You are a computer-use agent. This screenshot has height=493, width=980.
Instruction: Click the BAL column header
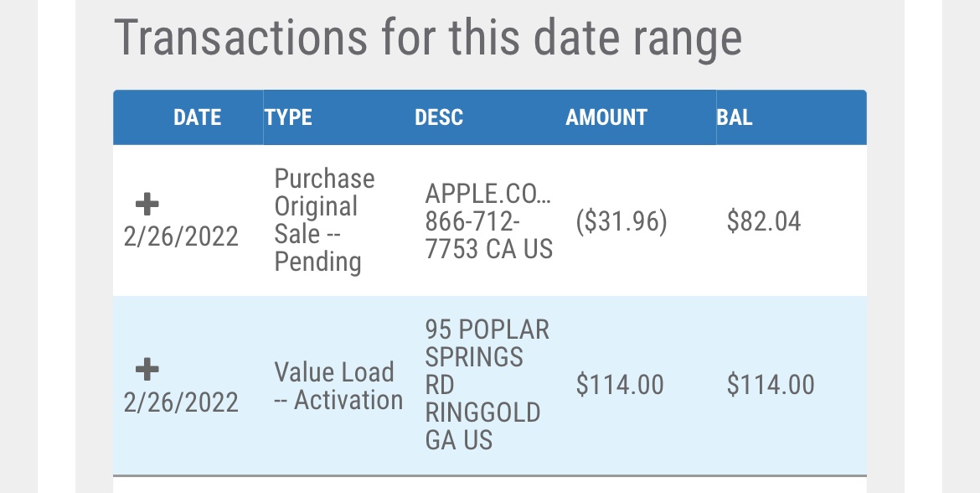point(735,117)
